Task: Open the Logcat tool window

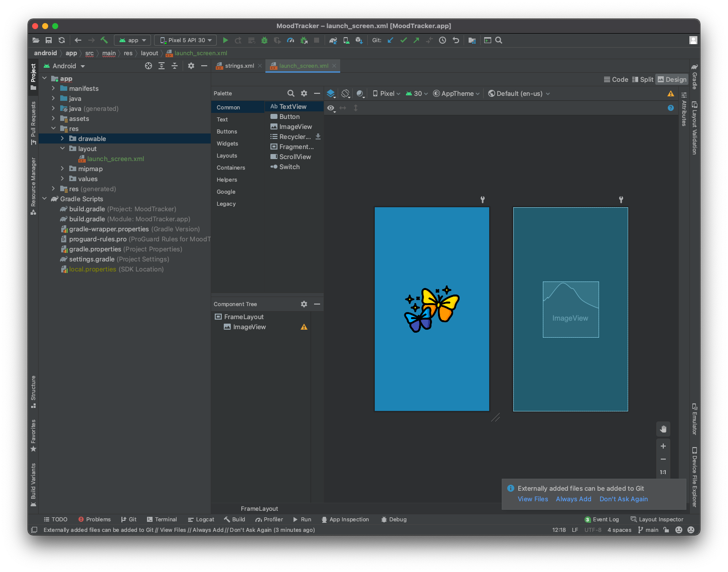Action: click(201, 519)
